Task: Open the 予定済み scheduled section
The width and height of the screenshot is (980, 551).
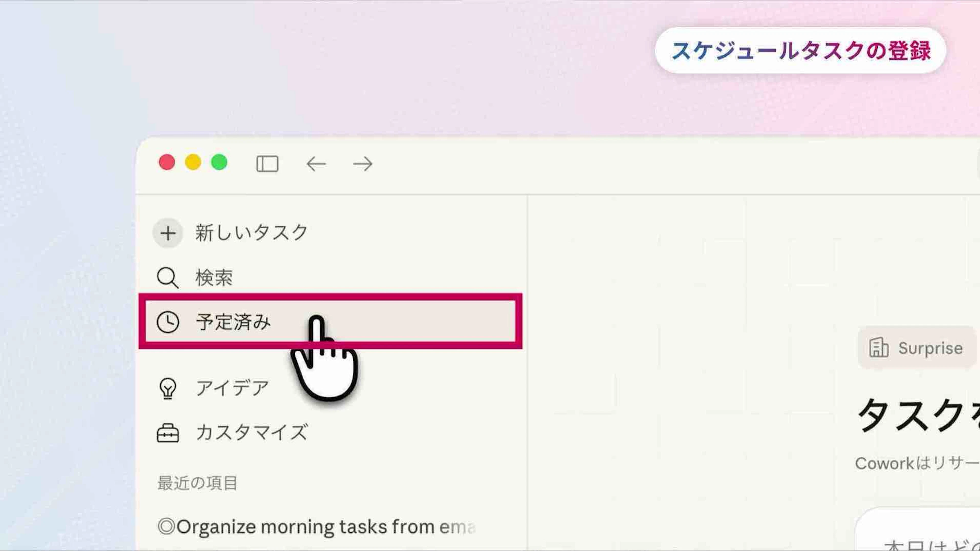Action: 233,322
